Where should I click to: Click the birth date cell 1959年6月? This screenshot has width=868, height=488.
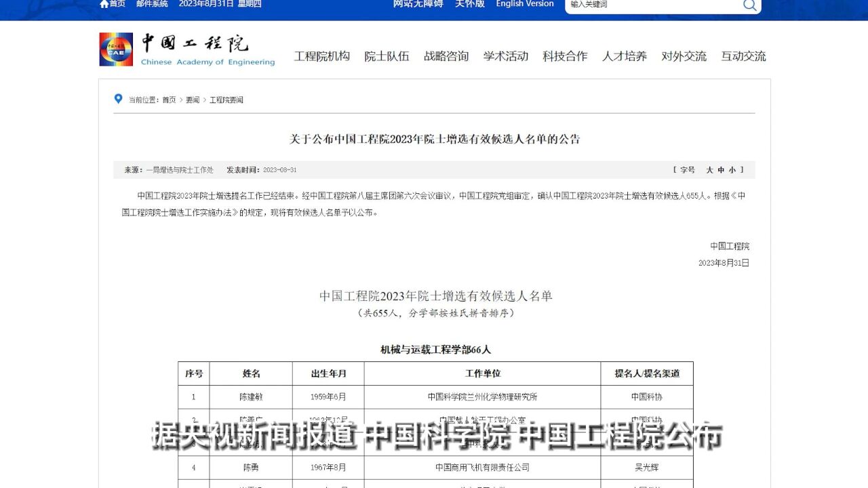pos(328,396)
